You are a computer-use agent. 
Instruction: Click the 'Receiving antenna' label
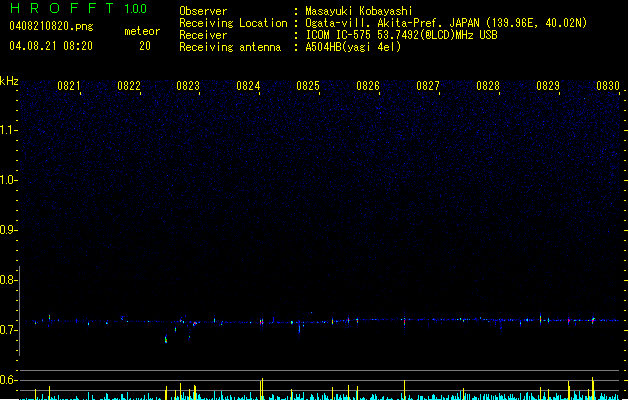pos(230,47)
